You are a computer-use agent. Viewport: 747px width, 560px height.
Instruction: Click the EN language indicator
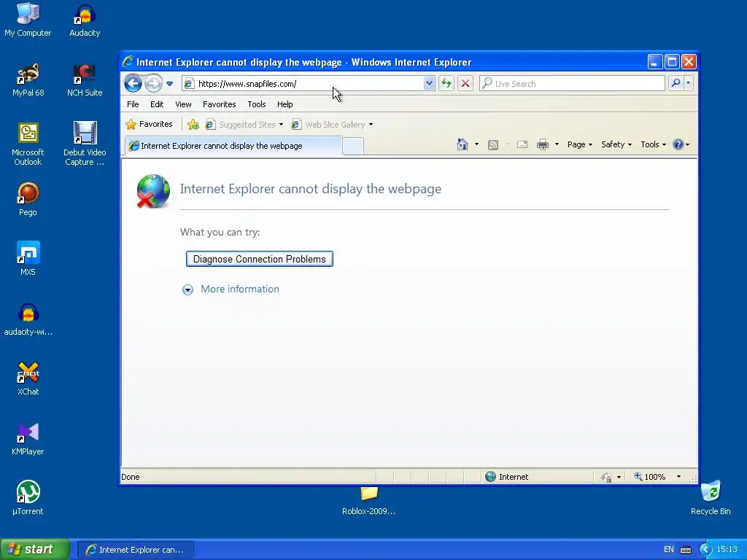[x=669, y=550]
